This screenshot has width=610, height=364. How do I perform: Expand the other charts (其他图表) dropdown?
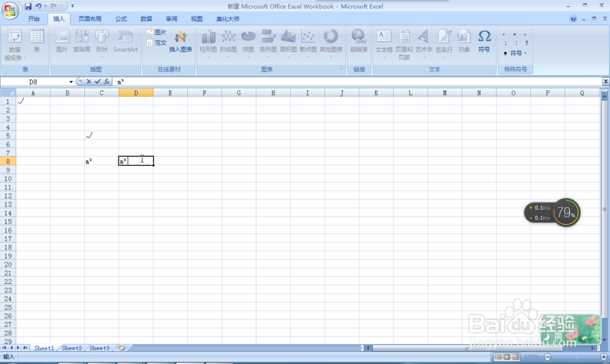[331, 57]
